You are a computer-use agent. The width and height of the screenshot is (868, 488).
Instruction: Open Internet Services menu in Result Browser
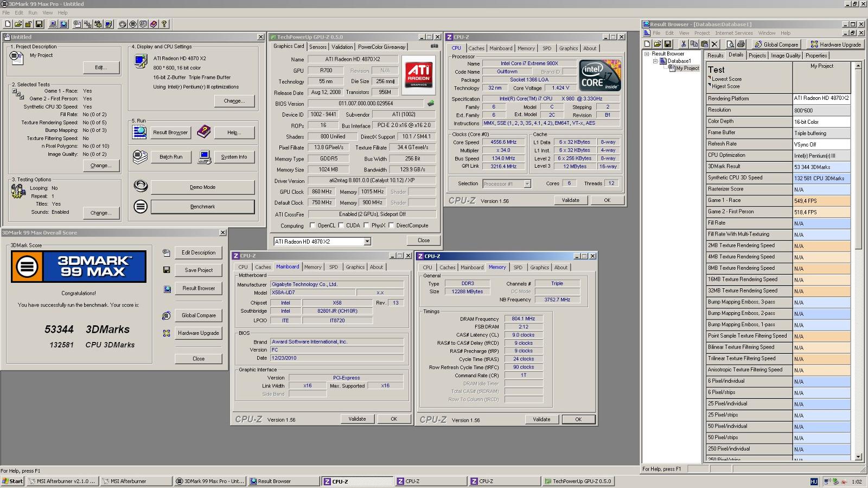(x=733, y=33)
